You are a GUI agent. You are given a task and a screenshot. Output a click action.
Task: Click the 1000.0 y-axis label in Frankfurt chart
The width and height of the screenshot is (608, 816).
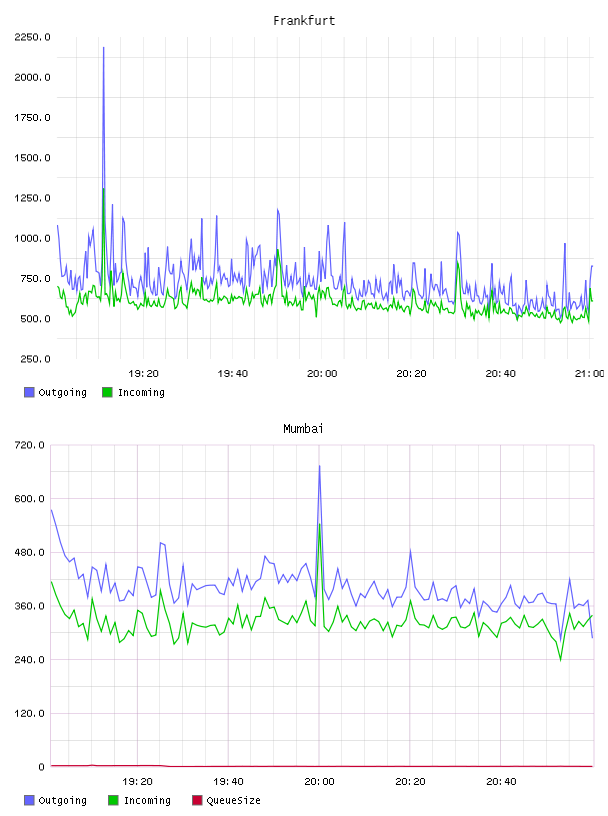32,238
